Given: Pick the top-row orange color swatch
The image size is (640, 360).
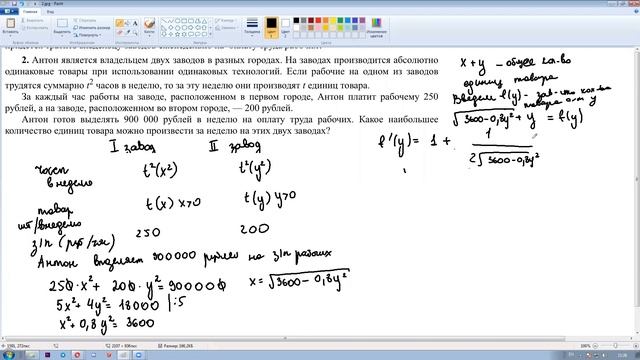Looking at the screenshot, I should point(326,20).
